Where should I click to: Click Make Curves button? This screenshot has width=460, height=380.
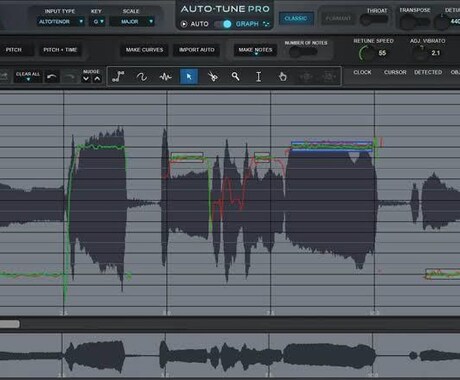click(144, 50)
